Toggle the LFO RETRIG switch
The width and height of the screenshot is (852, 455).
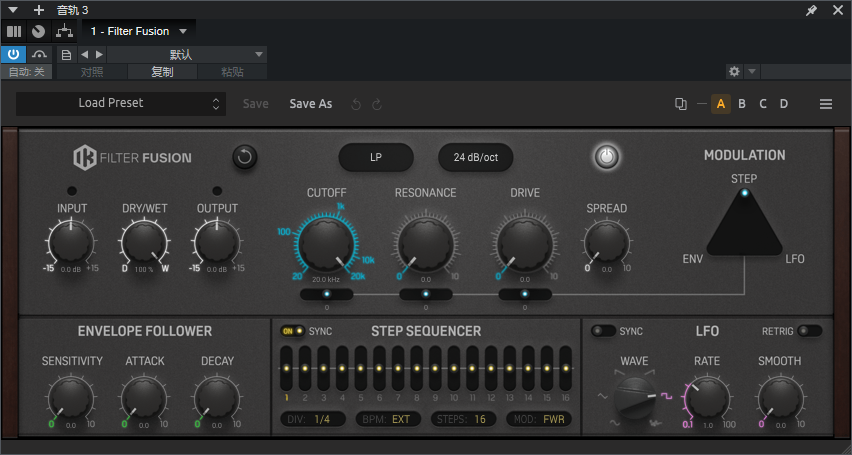pyautogui.click(x=810, y=331)
